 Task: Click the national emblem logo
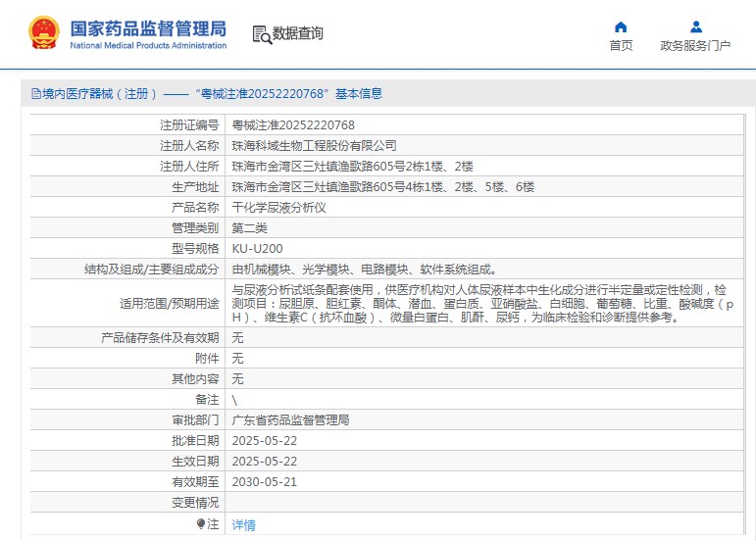(44, 32)
